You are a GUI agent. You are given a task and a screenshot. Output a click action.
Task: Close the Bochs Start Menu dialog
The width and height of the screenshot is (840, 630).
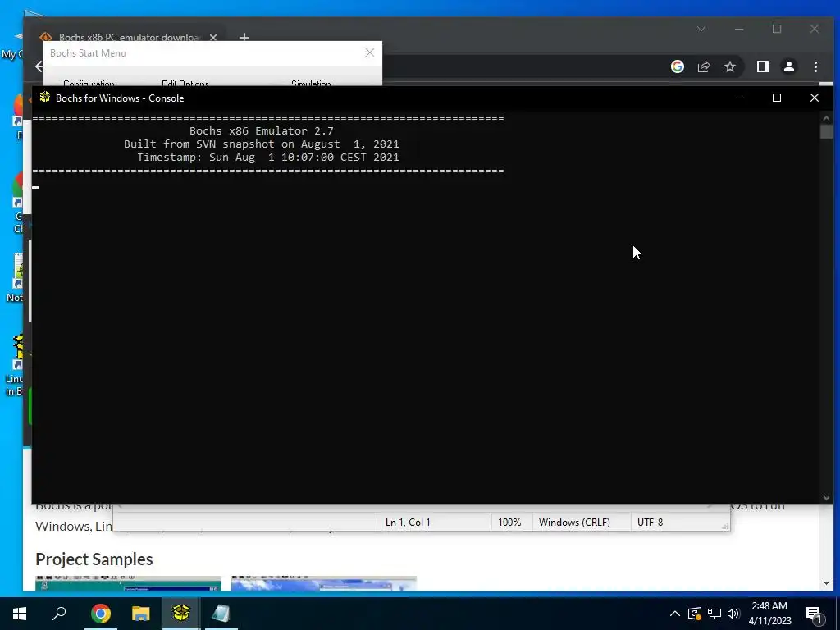(x=370, y=52)
